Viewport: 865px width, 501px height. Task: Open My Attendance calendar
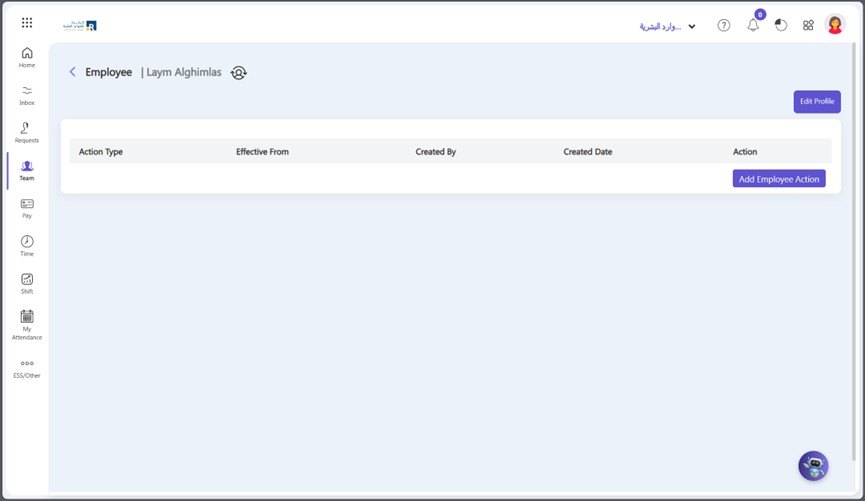pyautogui.click(x=27, y=325)
